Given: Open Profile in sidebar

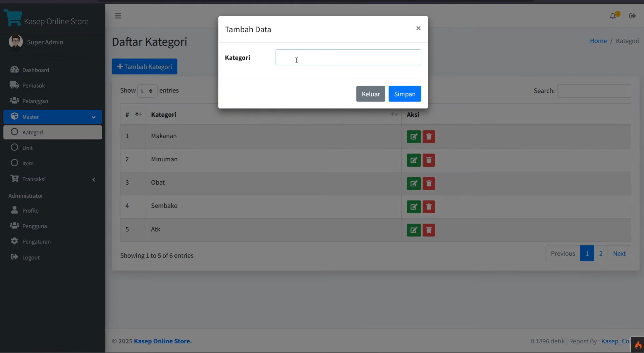Looking at the screenshot, I should pos(52,210).
